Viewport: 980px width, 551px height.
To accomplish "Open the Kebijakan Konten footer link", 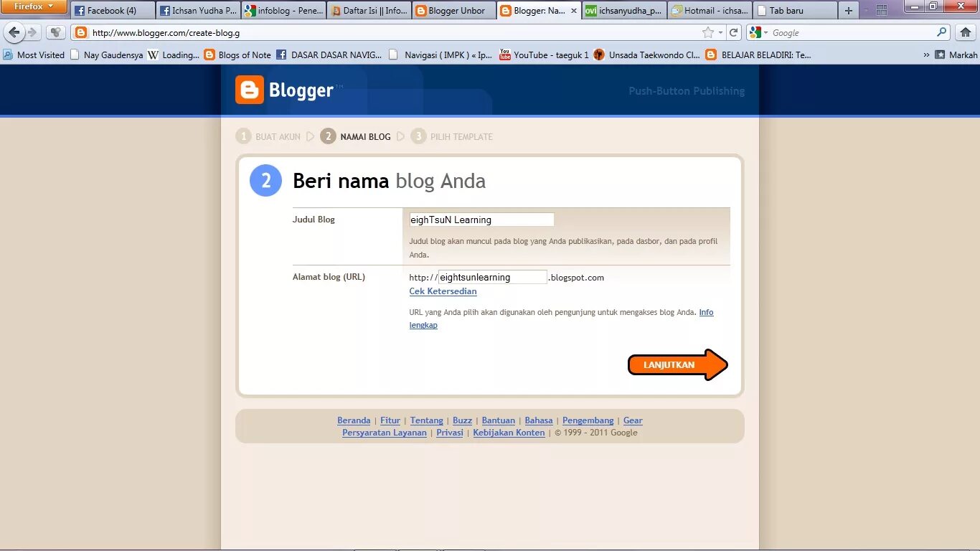I will tap(509, 433).
